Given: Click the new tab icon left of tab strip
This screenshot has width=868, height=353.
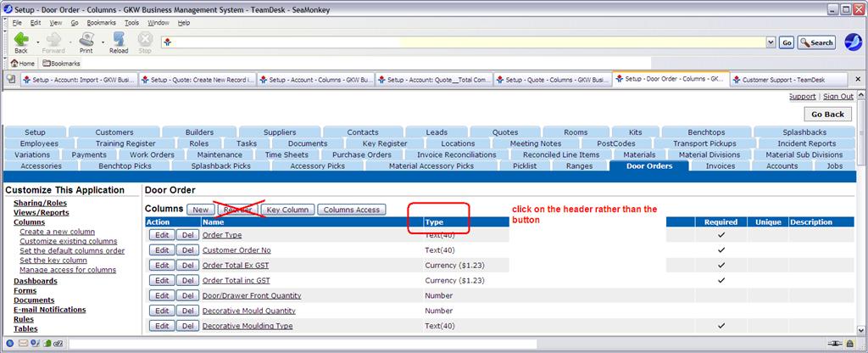Looking at the screenshot, I should click(x=10, y=80).
